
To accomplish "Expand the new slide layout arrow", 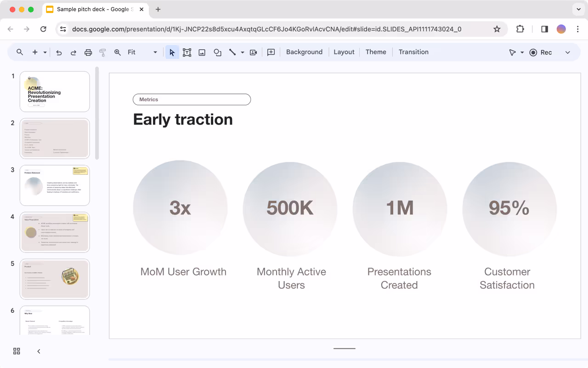I will 45,52.
